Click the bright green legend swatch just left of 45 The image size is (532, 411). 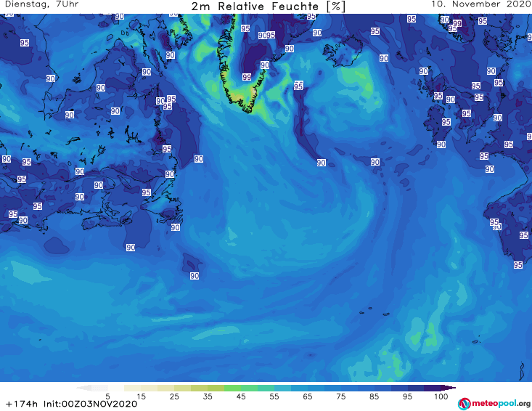point(232,388)
